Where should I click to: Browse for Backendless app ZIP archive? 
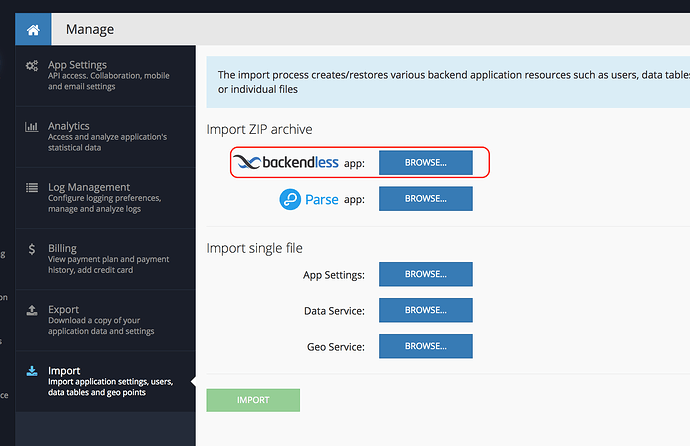(425, 163)
